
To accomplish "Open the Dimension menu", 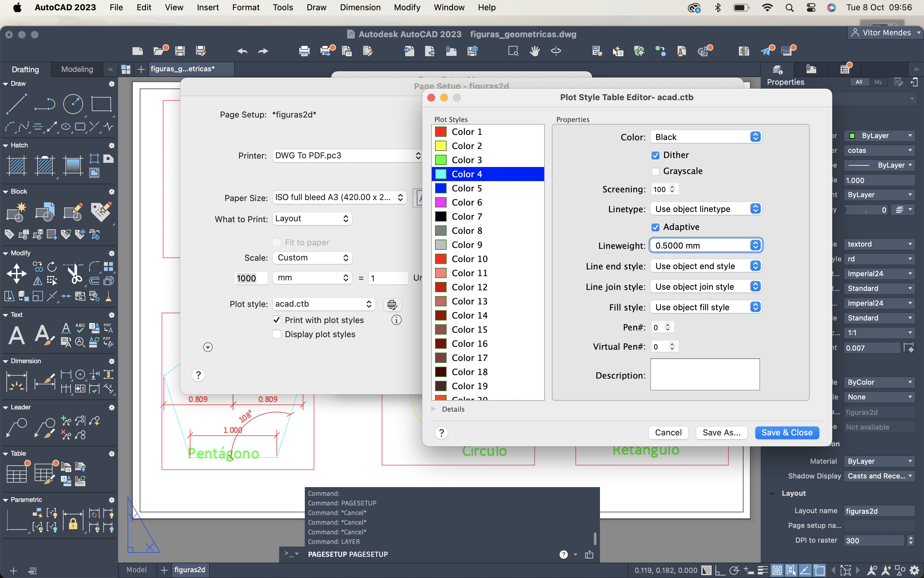I will (x=360, y=7).
